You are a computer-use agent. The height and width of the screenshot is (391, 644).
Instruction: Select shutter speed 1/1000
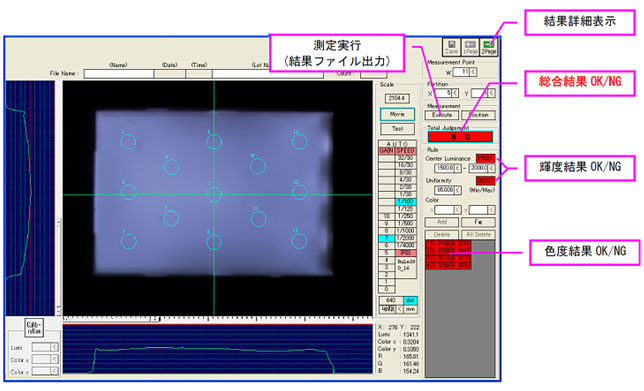coord(405,231)
